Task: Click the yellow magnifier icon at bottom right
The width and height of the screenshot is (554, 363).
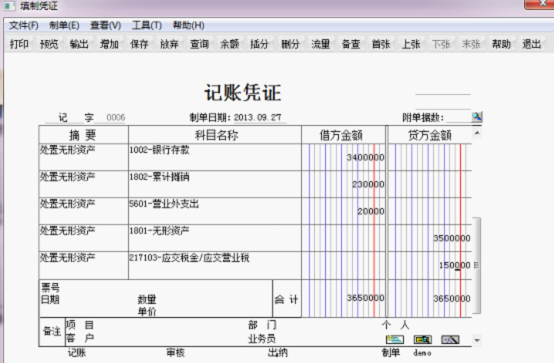Action: coord(423,340)
